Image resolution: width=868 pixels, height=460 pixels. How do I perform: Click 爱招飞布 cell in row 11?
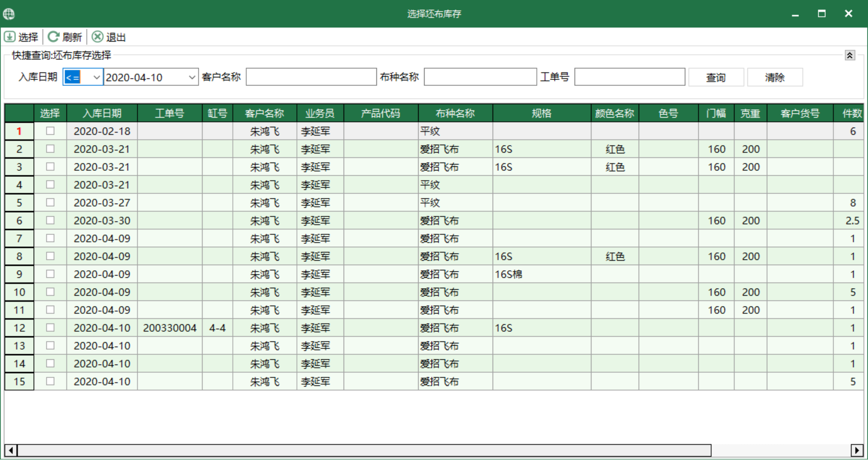click(x=455, y=310)
